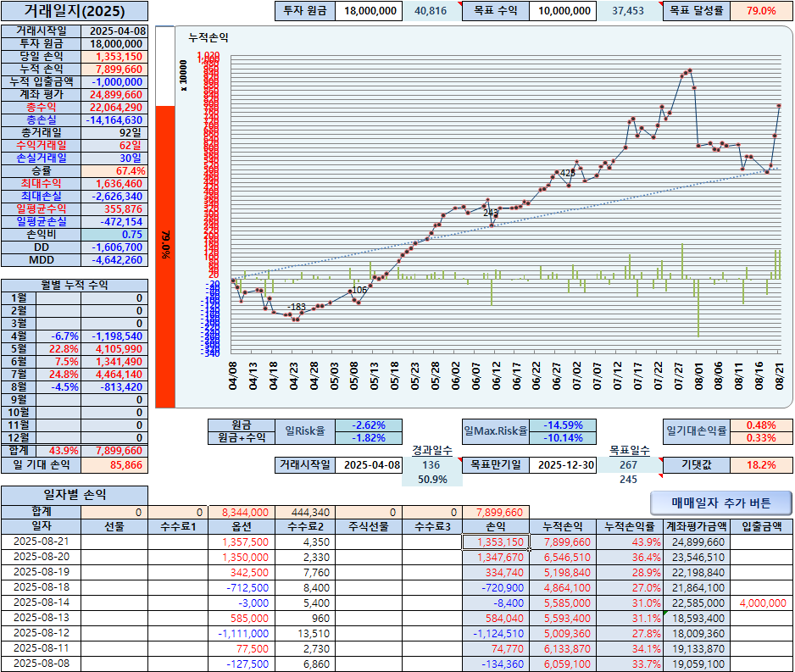Click the 2025-08-21 date cell
This screenshot has width=795, height=672.
pos(41,541)
